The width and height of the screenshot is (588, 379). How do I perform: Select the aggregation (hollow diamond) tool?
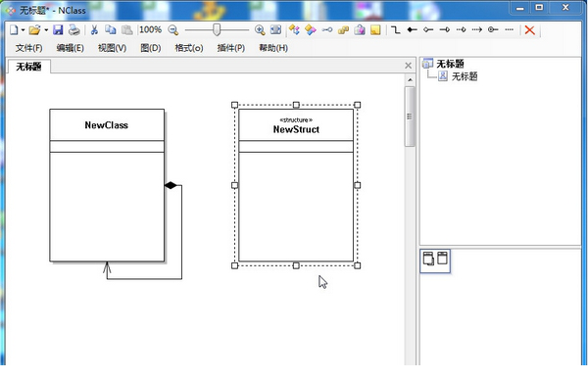[428, 29]
